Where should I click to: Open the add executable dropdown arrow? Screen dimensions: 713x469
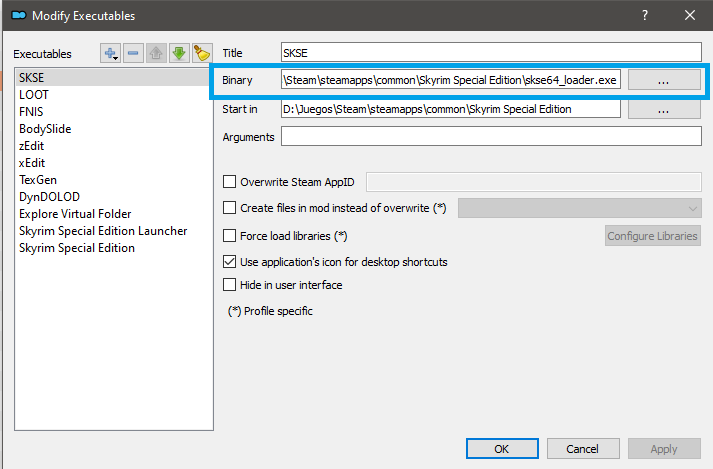[116, 58]
